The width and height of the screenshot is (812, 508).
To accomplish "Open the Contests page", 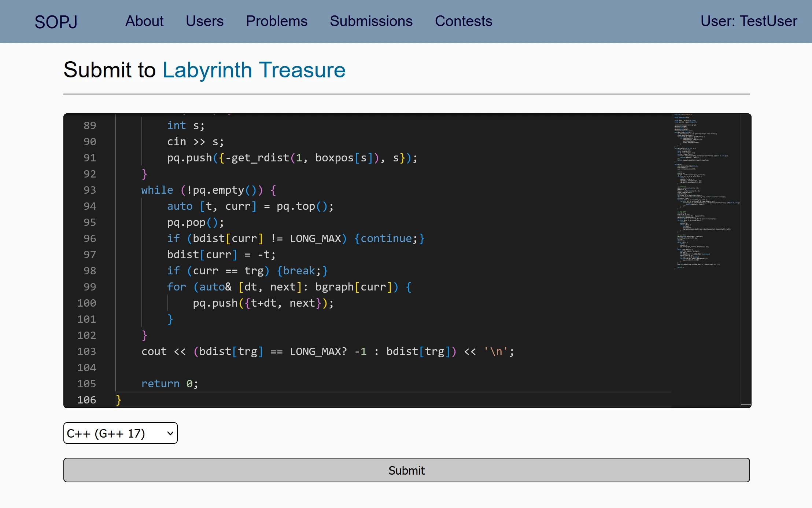I will 464,21.
